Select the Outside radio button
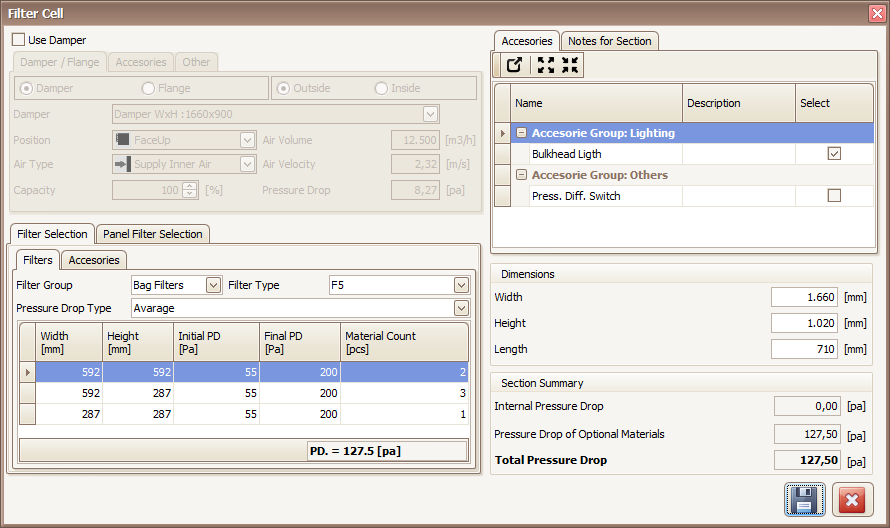This screenshot has height=528, width=890. [283, 89]
